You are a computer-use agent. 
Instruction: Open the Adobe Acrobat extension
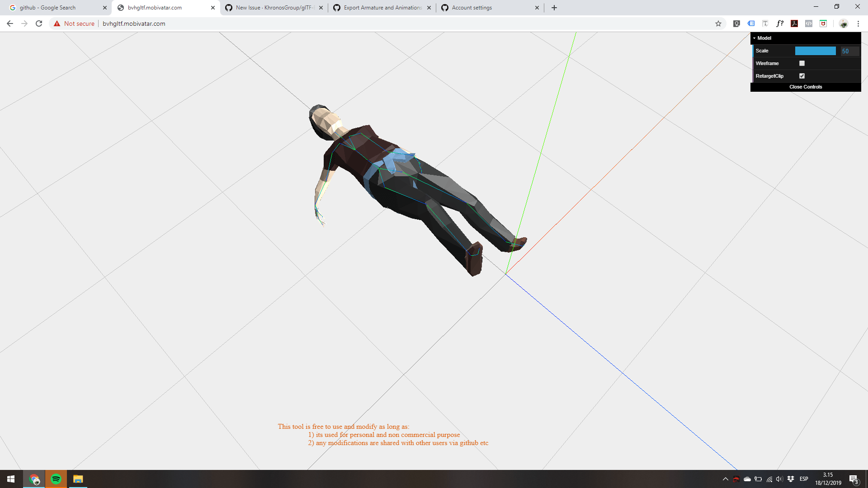tap(794, 23)
